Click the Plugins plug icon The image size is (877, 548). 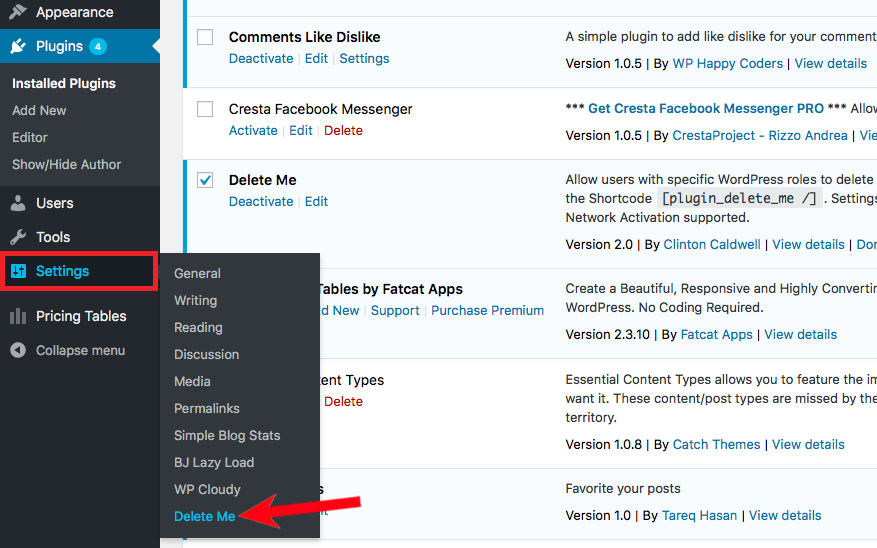pos(18,46)
